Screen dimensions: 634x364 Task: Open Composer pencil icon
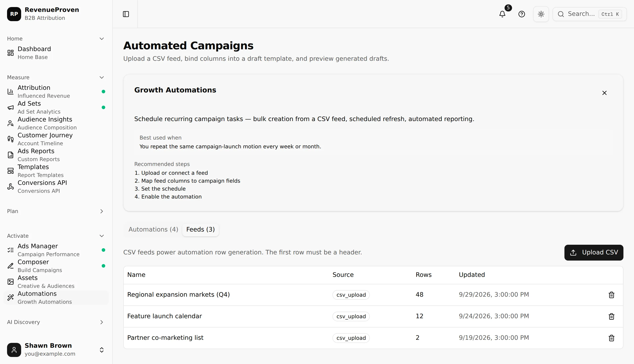click(11, 266)
